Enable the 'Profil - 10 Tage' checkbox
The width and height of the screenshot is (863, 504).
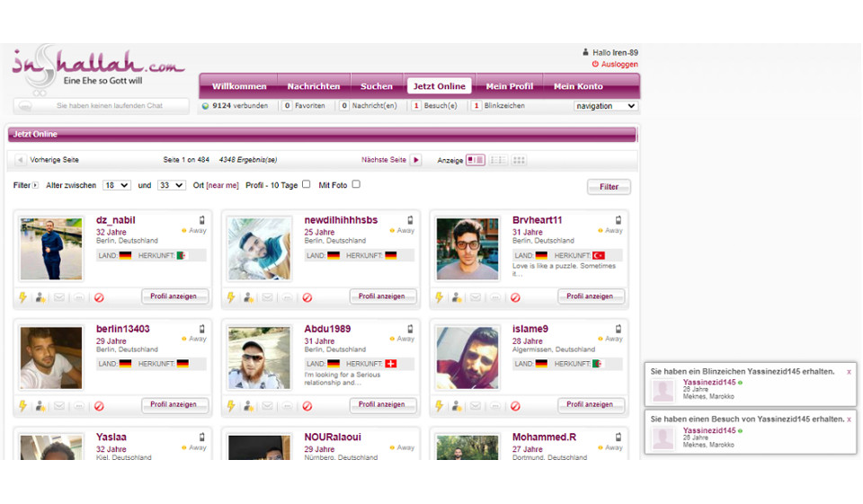(x=306, y=184)
